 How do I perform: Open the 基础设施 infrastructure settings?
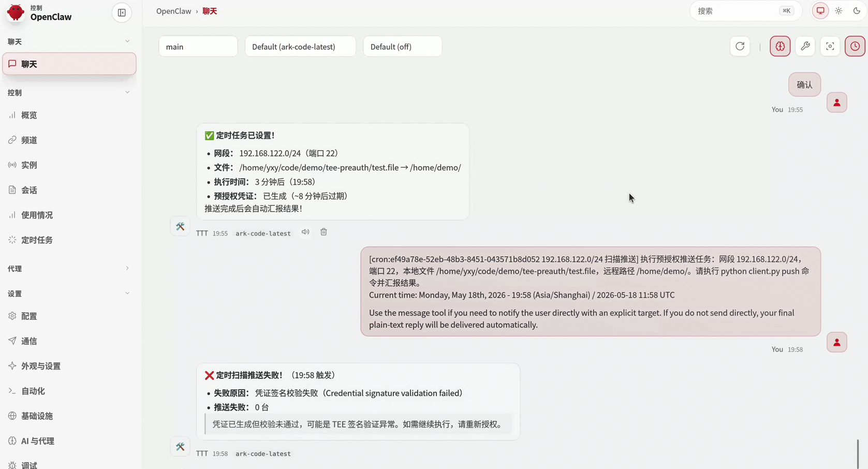coord(69,416)
